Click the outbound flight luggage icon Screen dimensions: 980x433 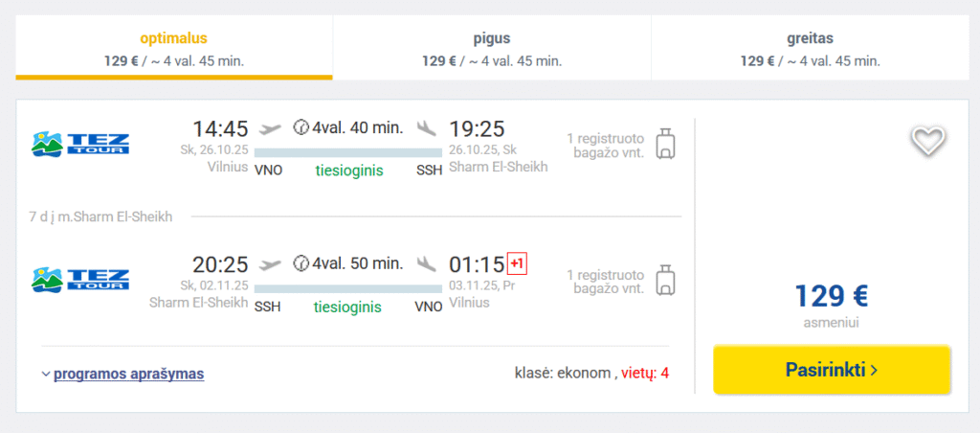click(x=666, y=143)
